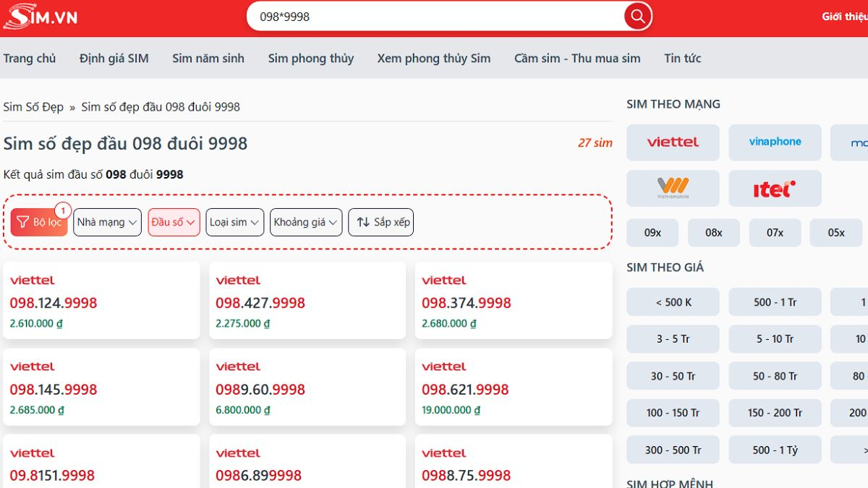Click Viettel logo in 098.374.9998 card
Screen dimensions: 868x488
point(444,281)
